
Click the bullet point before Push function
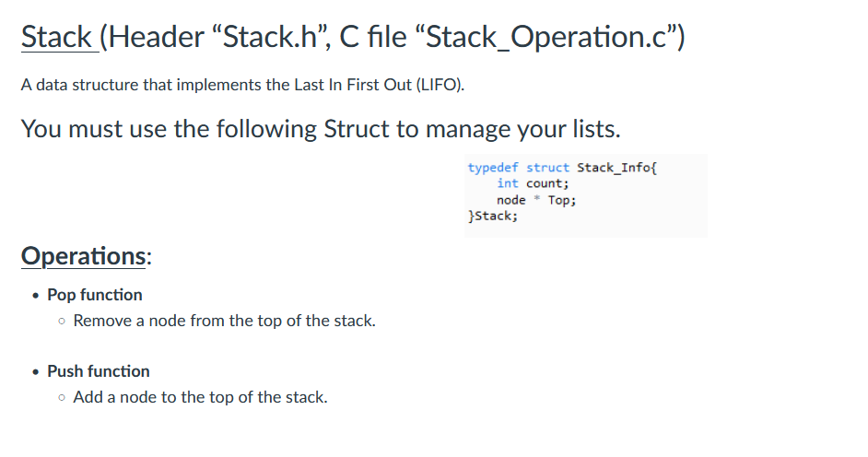(x=35, y=372)
